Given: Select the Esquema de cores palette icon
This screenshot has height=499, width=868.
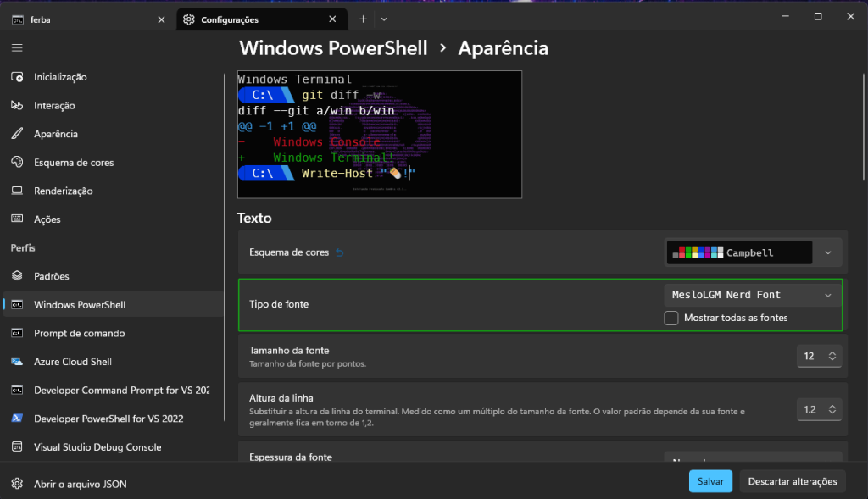Looking at the screenshot, I should [x=17, y=163].
